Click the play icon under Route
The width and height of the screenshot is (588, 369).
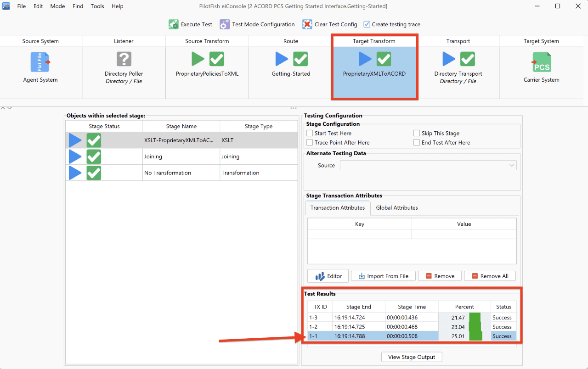282,59
